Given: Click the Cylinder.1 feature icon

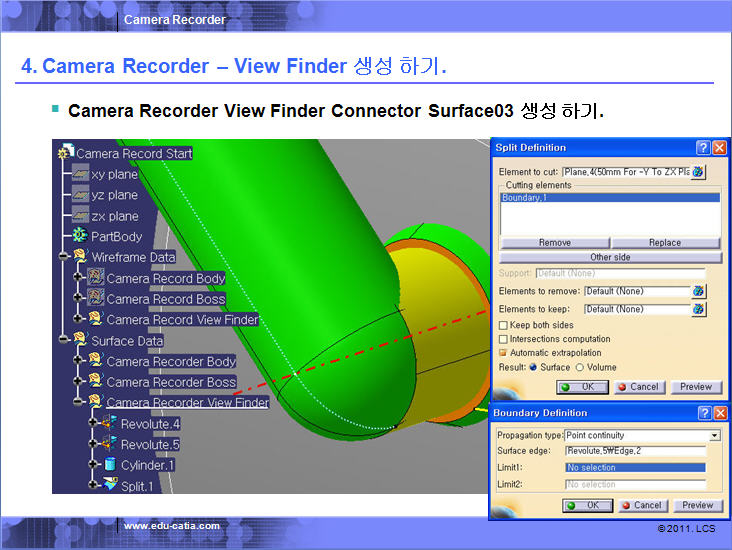Looking at the screenshot, I should tap(109, 465).
